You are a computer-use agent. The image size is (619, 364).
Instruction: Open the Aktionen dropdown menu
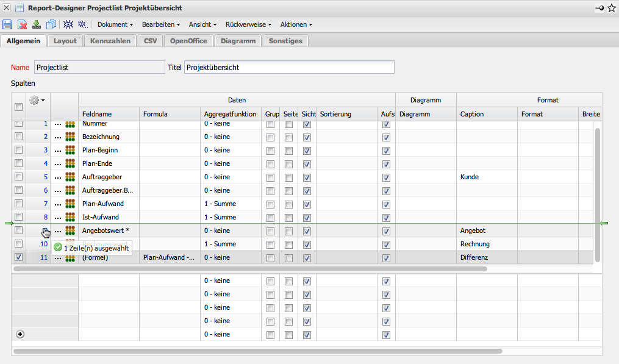296,24
